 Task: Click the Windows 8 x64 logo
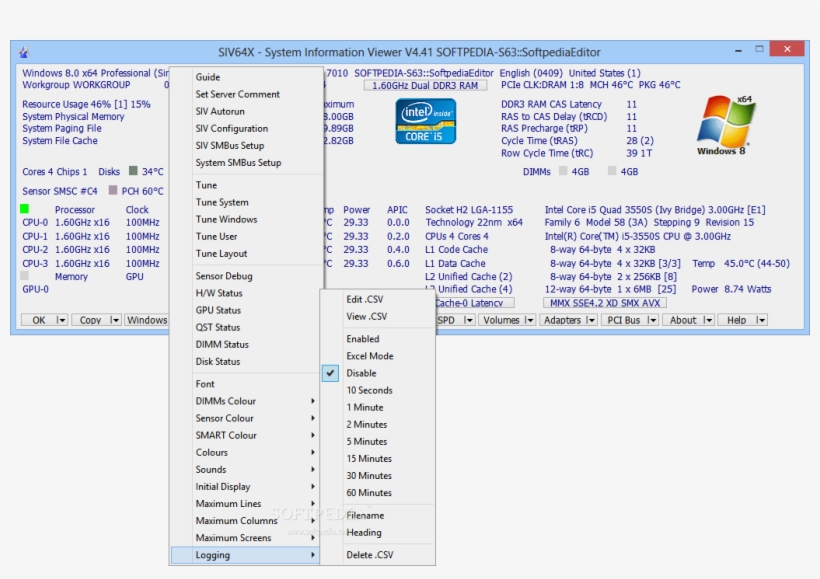pyautogui.click(x=726, y=126)
